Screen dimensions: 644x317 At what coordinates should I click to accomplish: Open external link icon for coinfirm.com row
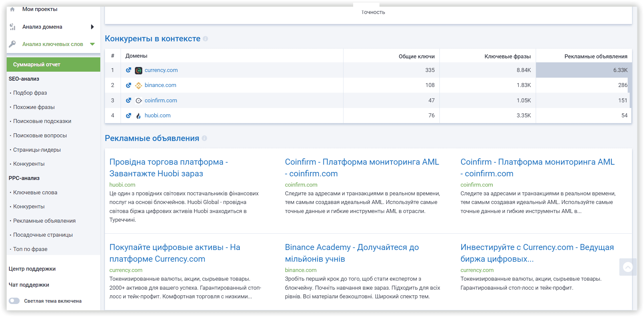coord(128,100)
